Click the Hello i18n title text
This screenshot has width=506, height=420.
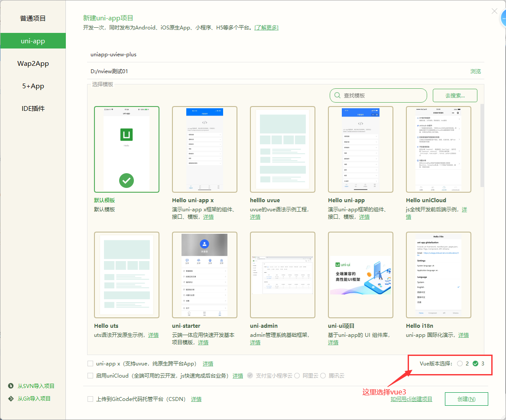click(x=419, y=326)
